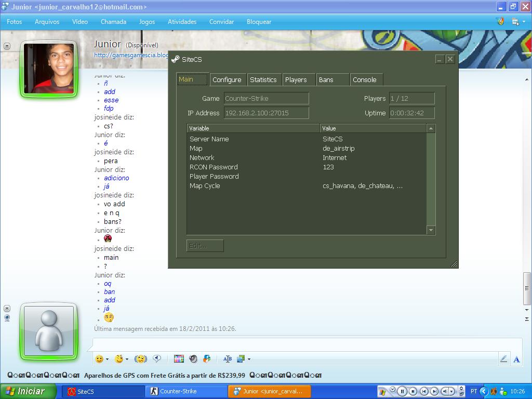Switch to the SiteCS taskbar button
Viewport: 532px width, 399px height.
pyautogui.click(x=103, y=392)
